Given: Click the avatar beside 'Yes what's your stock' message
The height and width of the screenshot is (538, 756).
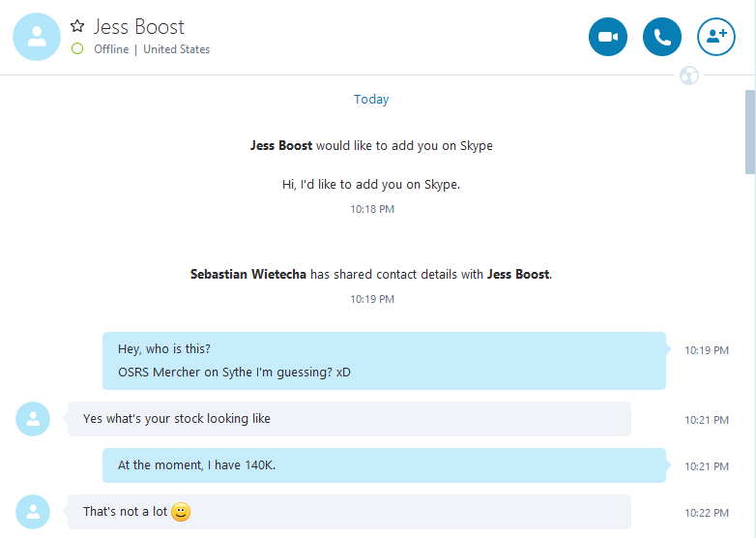Looking at the screenshot, I should [x=33, y=419].
